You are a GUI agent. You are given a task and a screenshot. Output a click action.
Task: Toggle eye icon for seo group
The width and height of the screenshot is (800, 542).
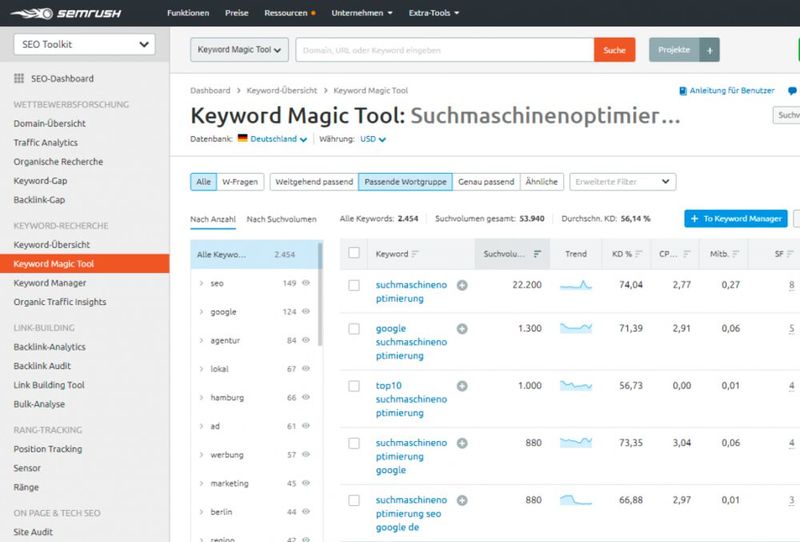pos(306,283)
